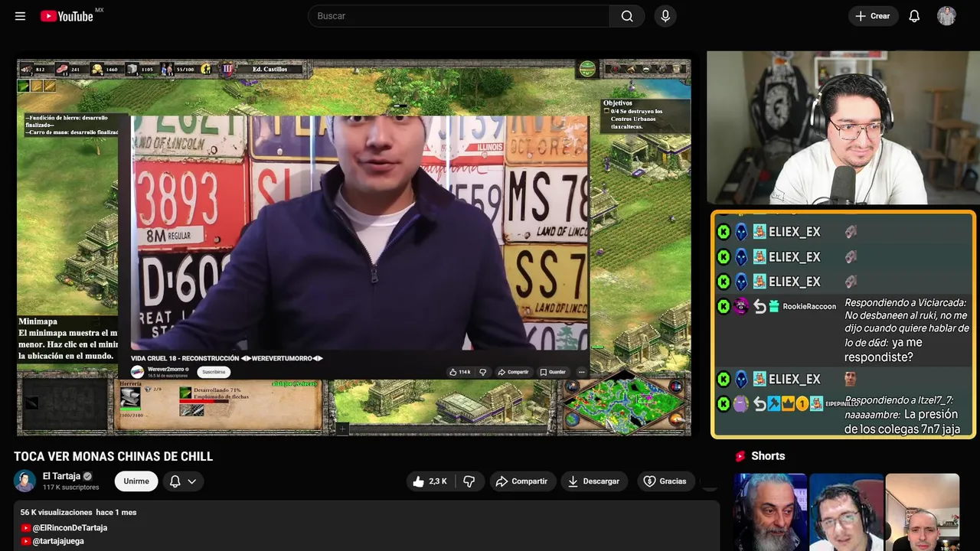This screenshot has width=980, height=551.
Task: Open the notifications bell at top
Action: pos(914,16)
